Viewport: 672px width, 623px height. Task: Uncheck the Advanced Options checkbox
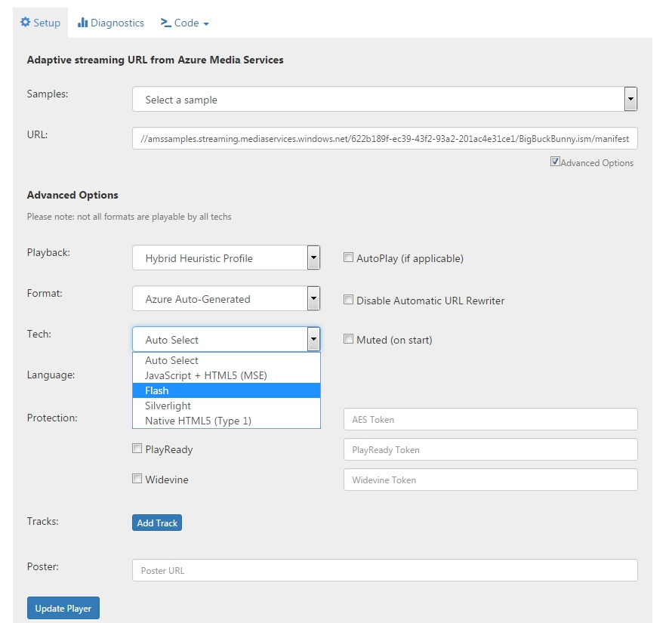tap(555, 162)
